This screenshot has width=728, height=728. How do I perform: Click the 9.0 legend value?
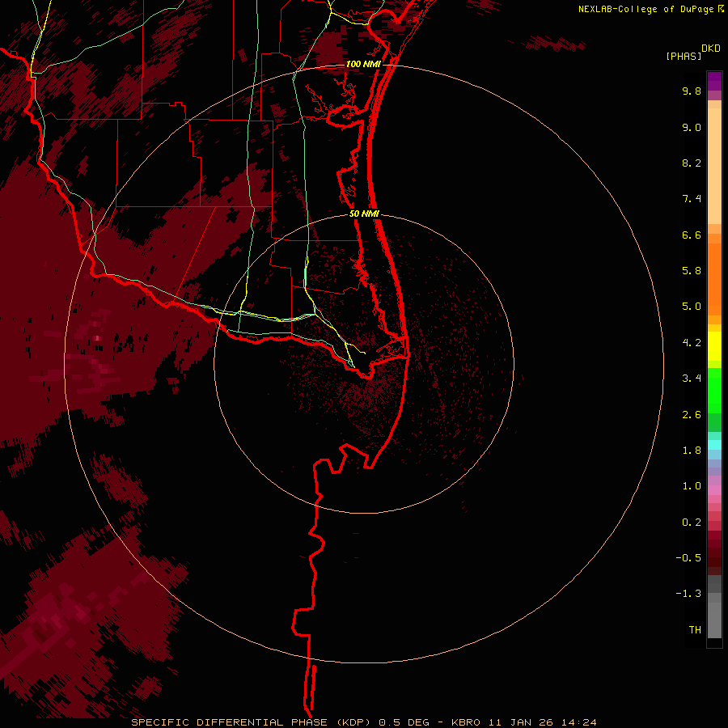tap(692, 127)
